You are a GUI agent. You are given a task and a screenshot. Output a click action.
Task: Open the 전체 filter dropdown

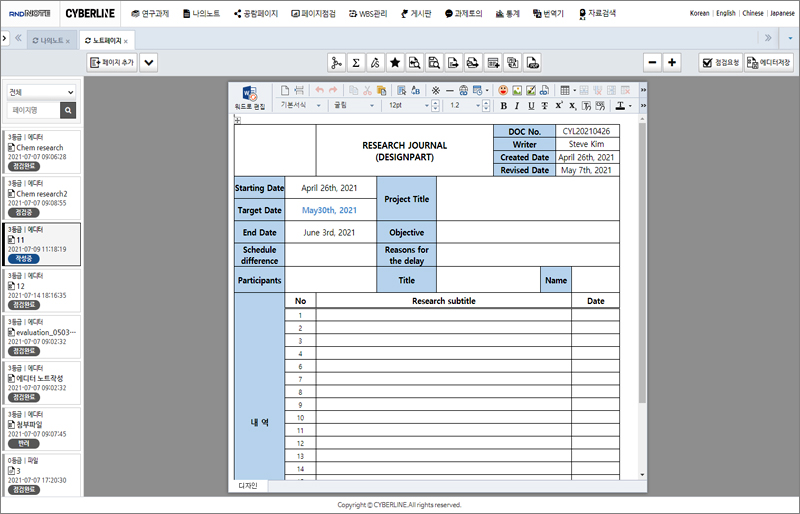click(41, 92)
